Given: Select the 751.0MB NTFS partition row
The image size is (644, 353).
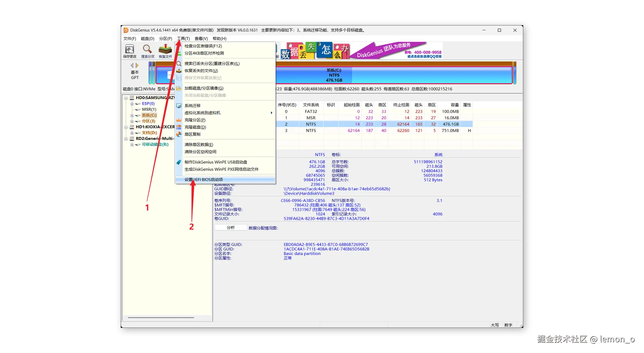Looking at the screenshot, I should [375, 131].
